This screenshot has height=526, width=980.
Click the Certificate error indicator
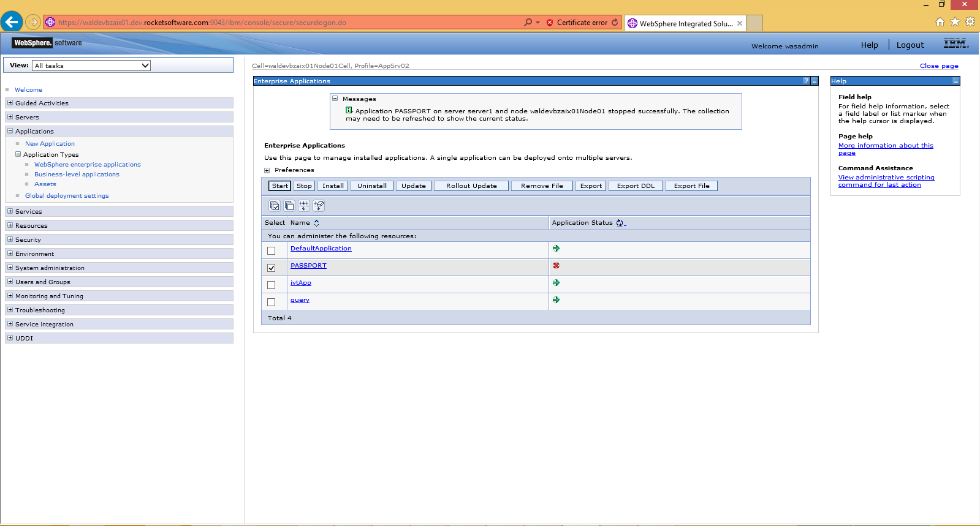point(577,23)
